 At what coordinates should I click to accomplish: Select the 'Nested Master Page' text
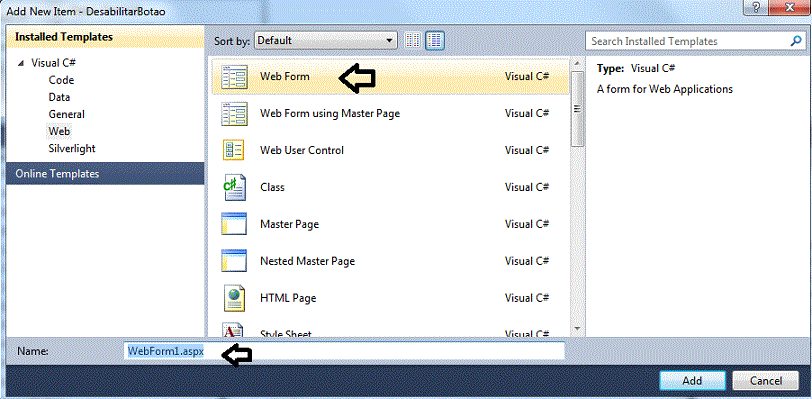(308, 261)
